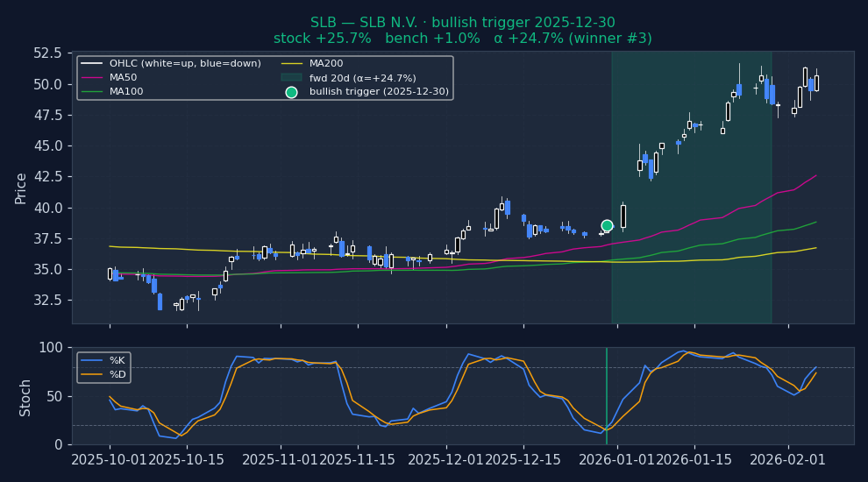Click the yellow MA200 line sample in the legend

(291, 64)
